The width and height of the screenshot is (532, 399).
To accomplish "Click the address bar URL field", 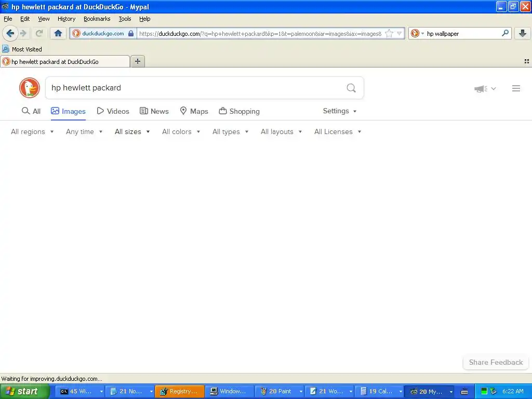I will coord(260,33).
